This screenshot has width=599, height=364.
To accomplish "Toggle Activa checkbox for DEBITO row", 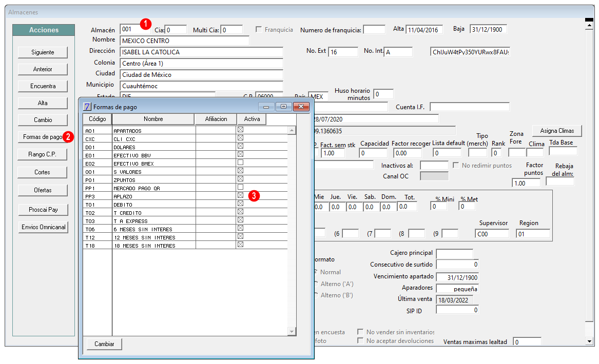I will 240,204.
